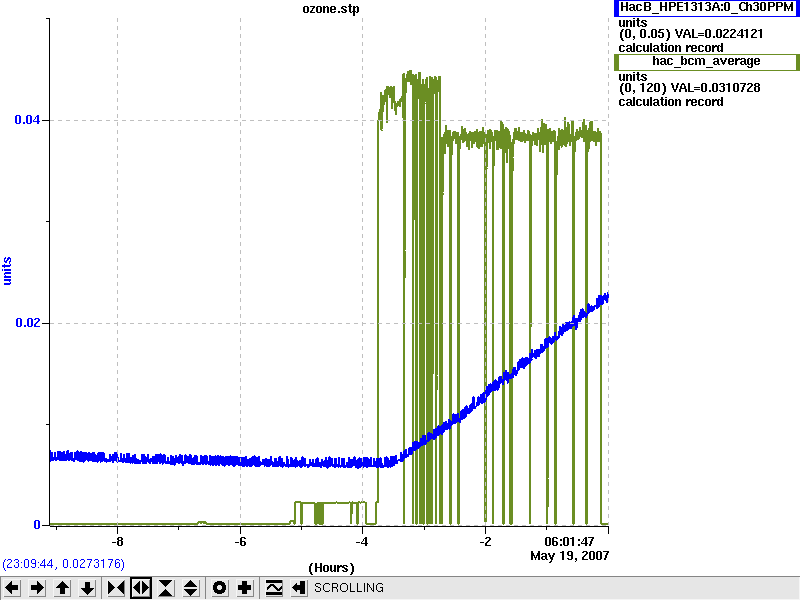The height and width of the screenshot is (600, 800).
Task: Click the cursor readout (23:09:44, 0.0273176)
Action: coord(63,564)
